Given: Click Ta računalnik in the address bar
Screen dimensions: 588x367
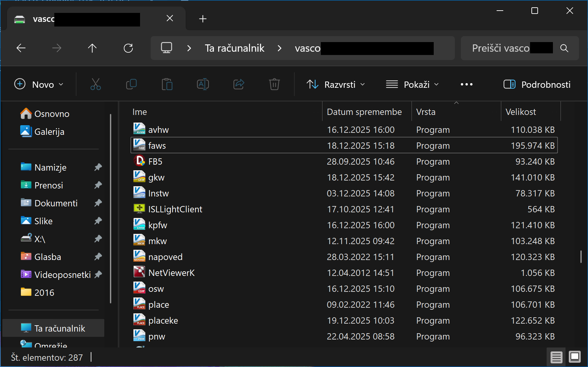Looking at the screenshot, I should [x=234, y=48].
